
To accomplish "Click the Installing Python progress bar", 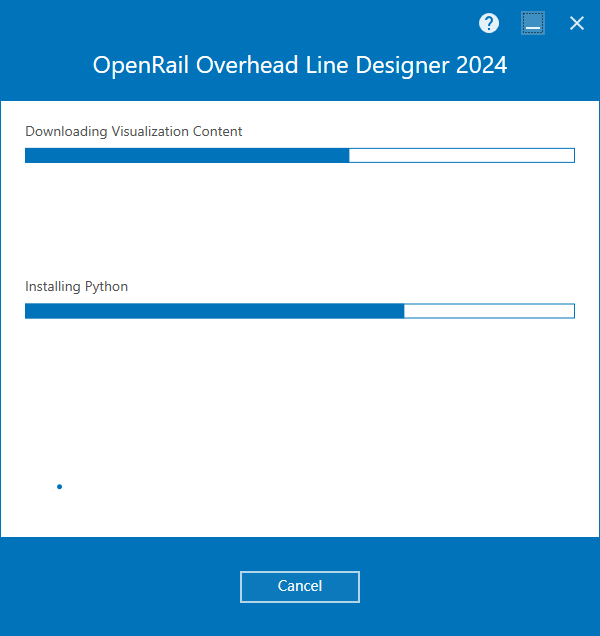I will 300,311.
